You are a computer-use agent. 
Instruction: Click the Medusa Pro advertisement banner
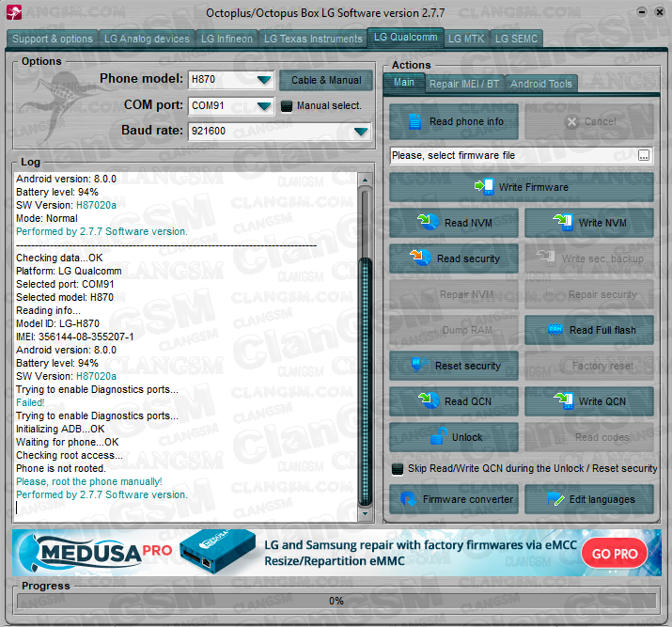coord(336,553)
